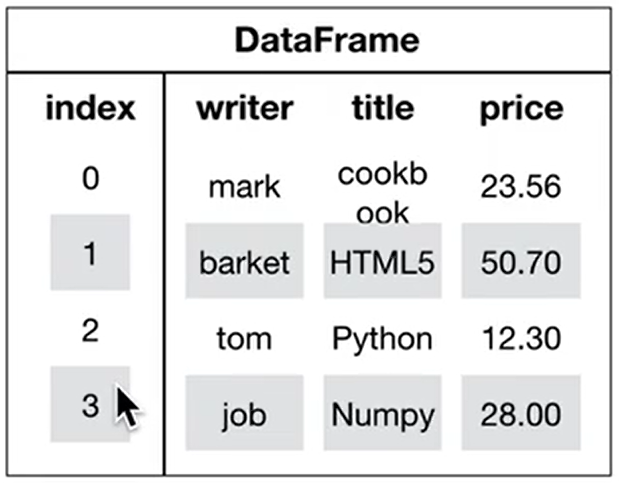The image size is (619, 483).
Task: Click the cookbook title cell
Action: (x=383, y=193)
